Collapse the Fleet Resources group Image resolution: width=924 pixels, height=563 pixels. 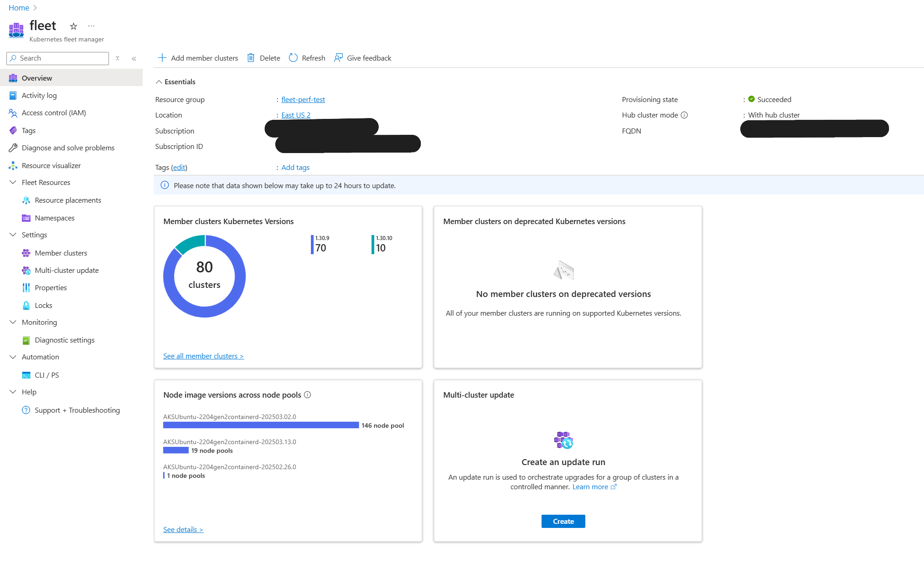(x=13, y=182)
